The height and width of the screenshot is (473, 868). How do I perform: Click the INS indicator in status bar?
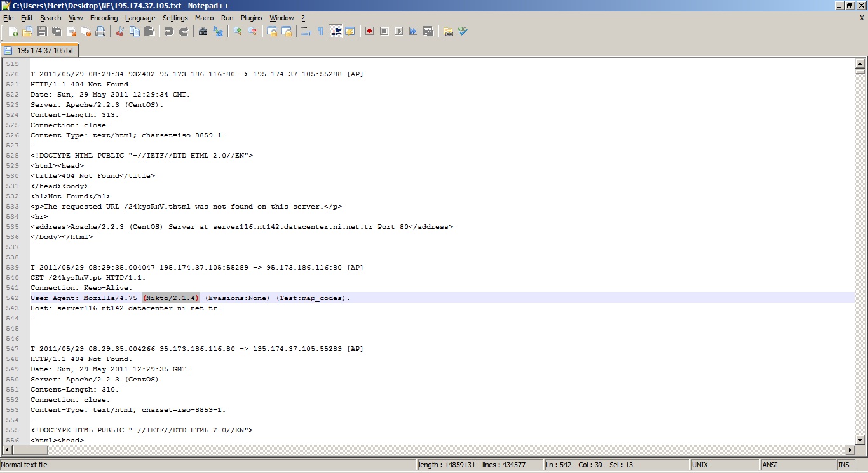843,465
